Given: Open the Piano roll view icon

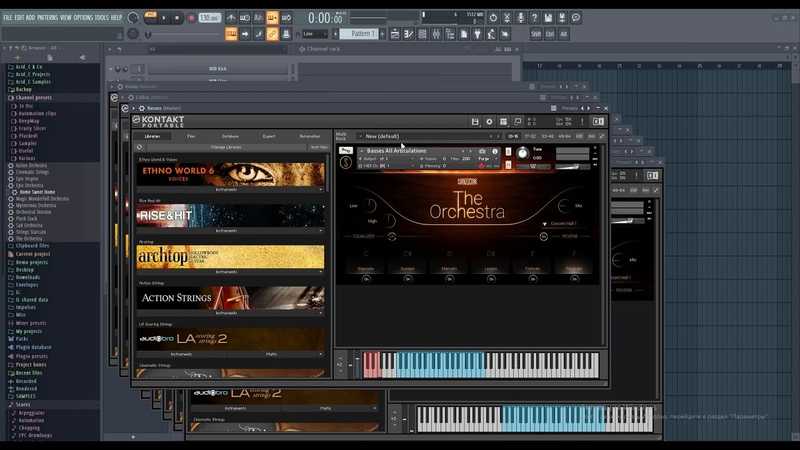Looking at the screenshot, I should [409, 34].
